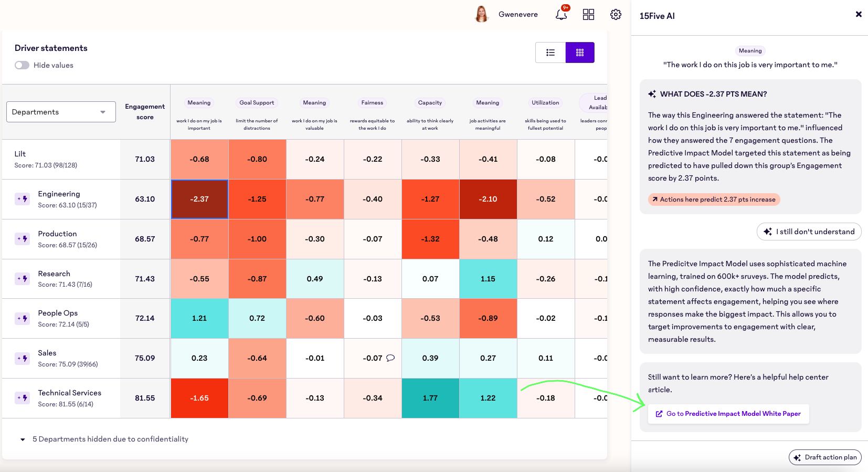
Task: Select the Technical Services 1.77 cell
Action: (x=430, y=398)
